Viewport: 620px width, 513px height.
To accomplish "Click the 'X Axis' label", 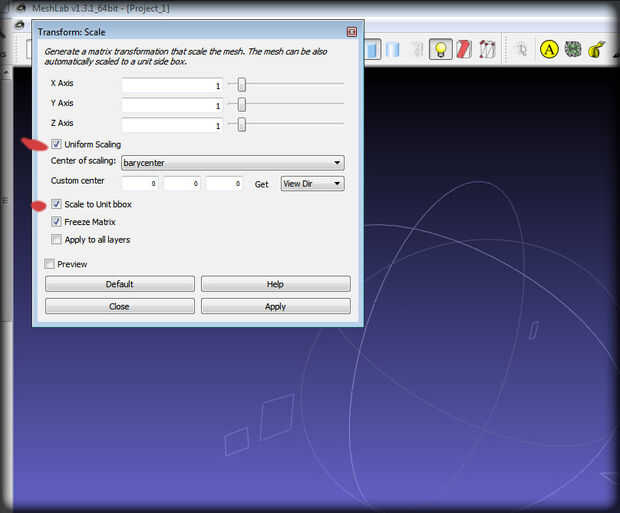I will 62,83.
